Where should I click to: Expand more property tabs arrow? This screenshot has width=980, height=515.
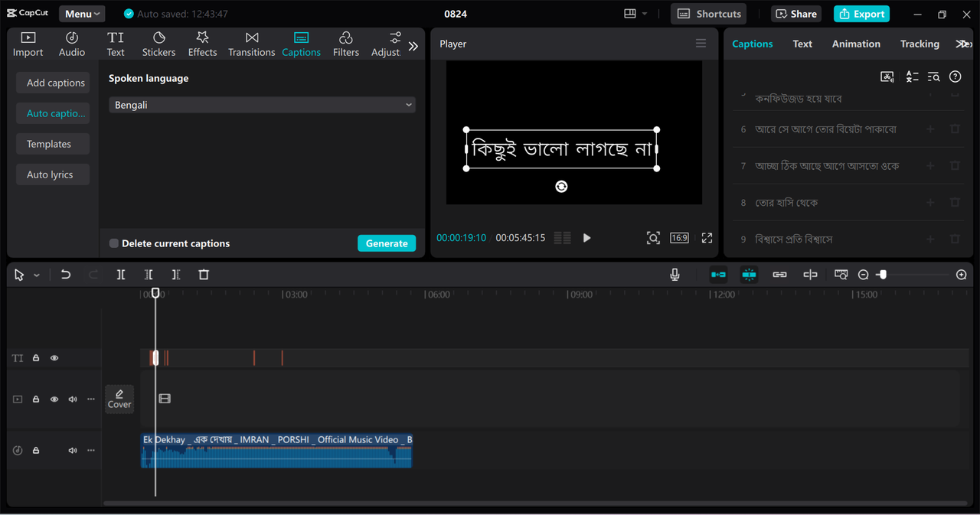click(963, 44)
